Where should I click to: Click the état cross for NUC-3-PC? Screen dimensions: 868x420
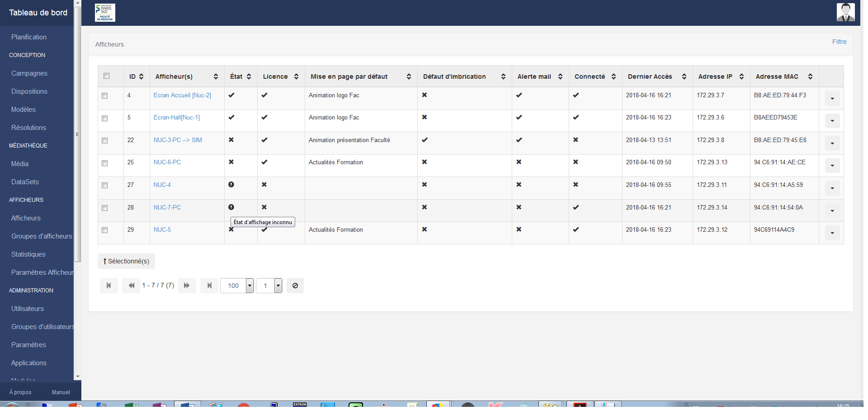tap(231, 140)
